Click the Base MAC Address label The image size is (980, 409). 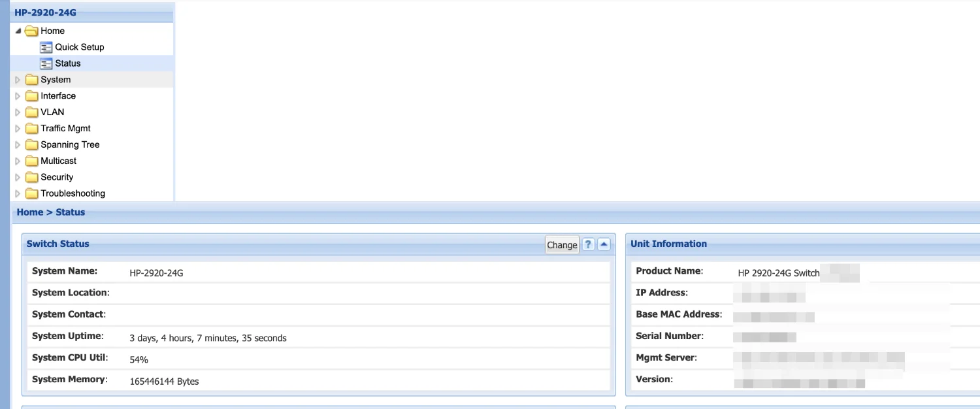point(679,314)
